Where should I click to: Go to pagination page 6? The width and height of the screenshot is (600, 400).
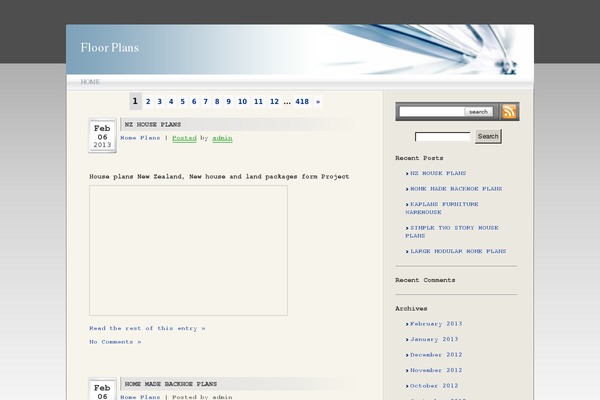pyautogui.click(x=194, y=101)
